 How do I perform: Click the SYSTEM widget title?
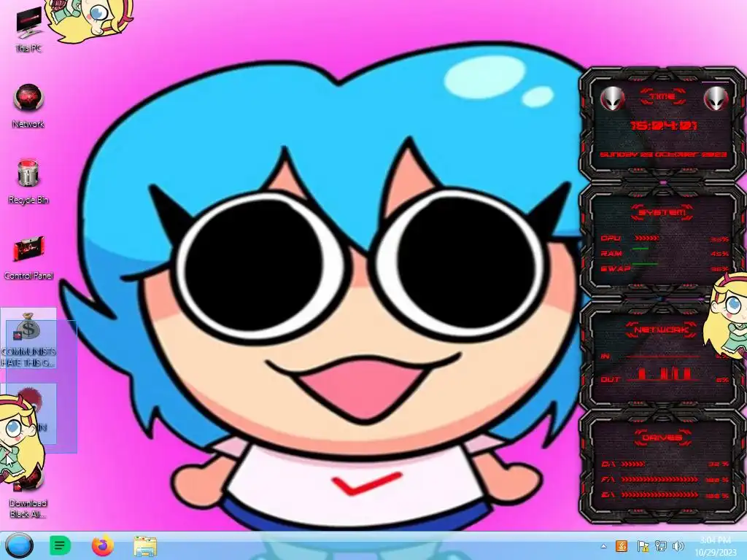click(662, 212)
